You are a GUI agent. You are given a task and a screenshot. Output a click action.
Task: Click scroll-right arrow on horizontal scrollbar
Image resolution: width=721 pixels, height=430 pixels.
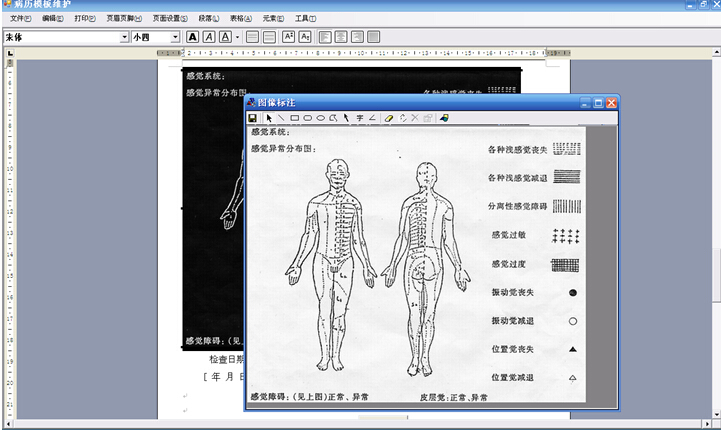[708, 424]
